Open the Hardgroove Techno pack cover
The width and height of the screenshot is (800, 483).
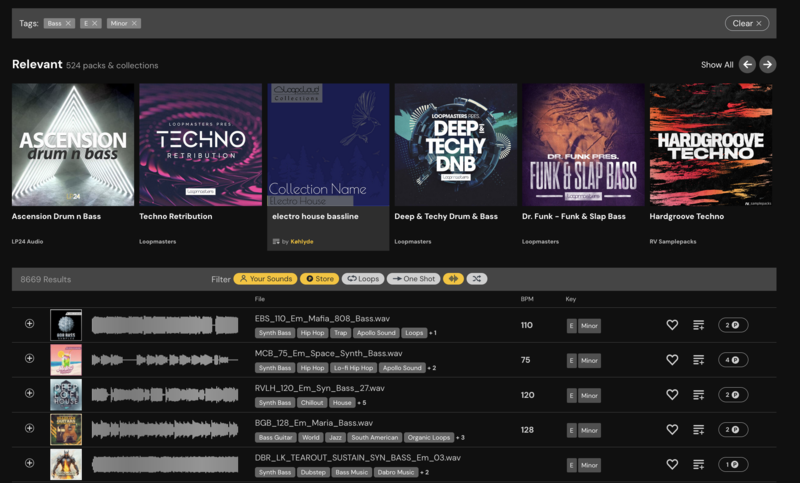[x=711, y=145]
